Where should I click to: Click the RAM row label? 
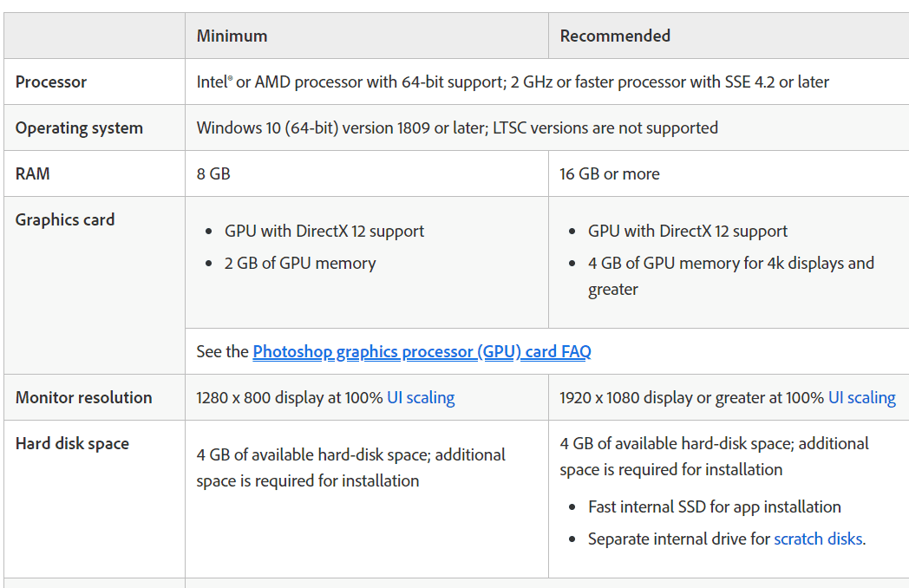tap(32, 173)
